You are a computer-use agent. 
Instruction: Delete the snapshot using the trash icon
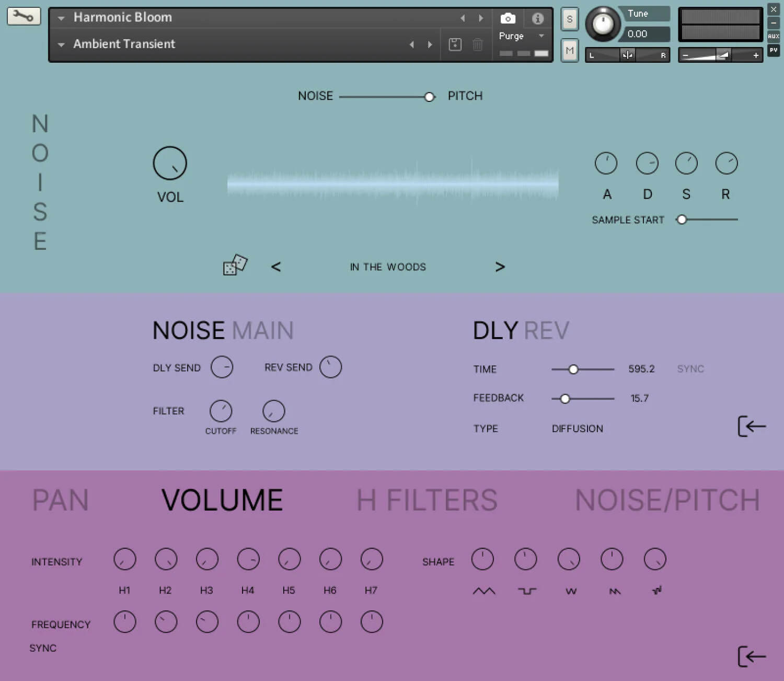point(477,44)
